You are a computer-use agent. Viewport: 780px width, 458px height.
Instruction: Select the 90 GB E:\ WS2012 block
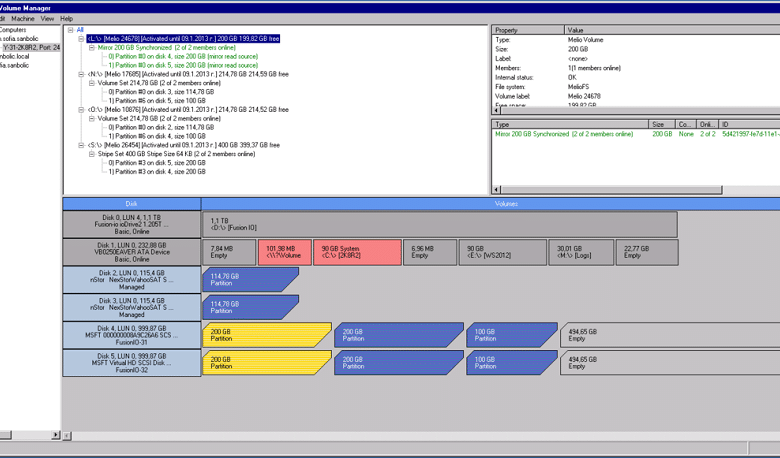(x=502, y=252)
